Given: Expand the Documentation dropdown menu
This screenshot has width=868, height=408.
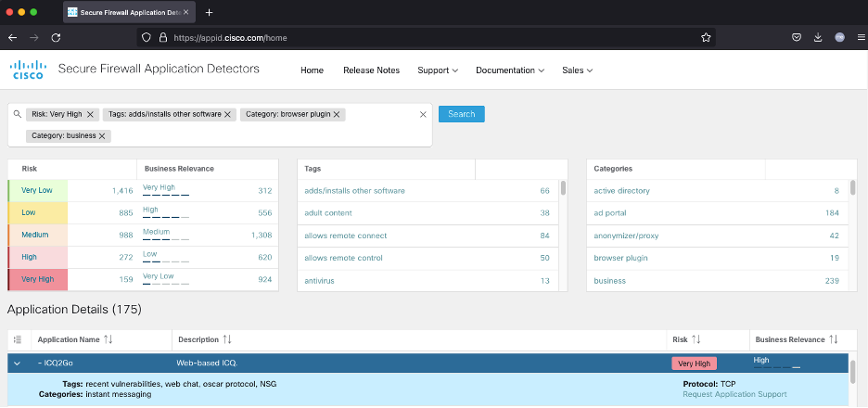Looking at the screenshot, I should (509, 70).
